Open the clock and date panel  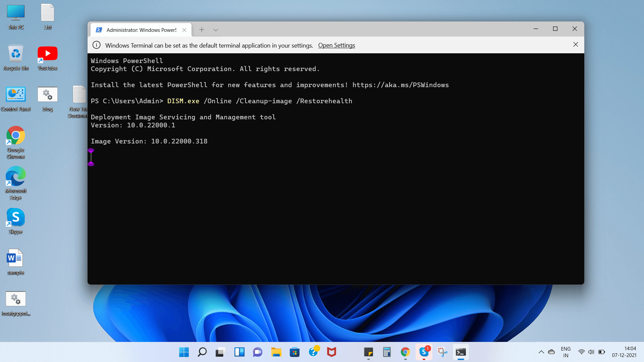pyautogui.click(x=624, y=352)
